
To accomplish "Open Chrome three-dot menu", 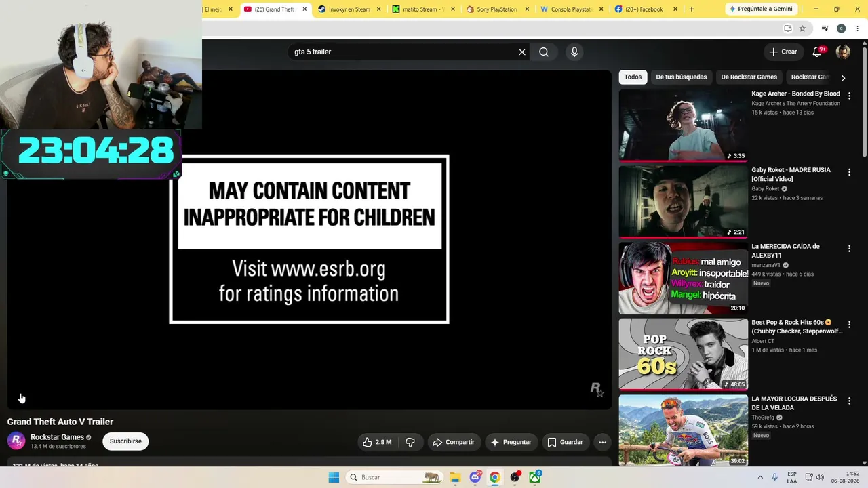I will tap(858, 28).
